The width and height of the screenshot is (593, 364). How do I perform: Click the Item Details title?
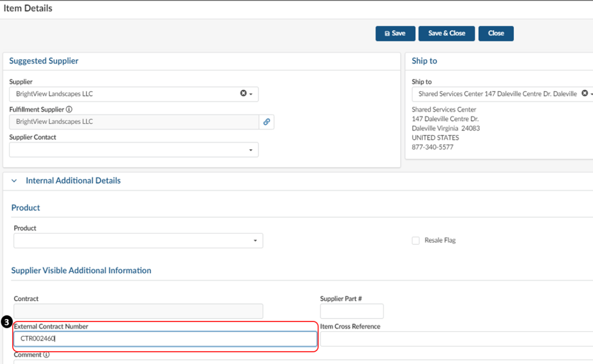(x=28, y=8)
